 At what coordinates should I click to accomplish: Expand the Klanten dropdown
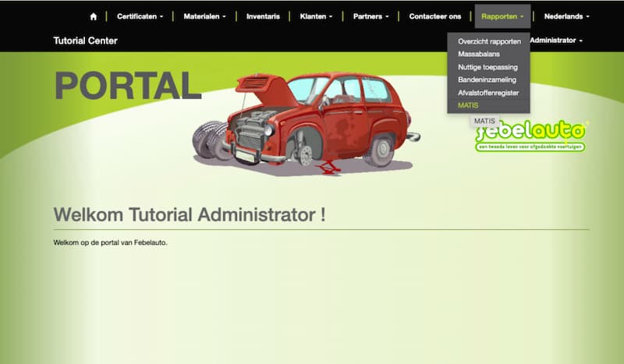pyautogui.click(x=316, y=16)
